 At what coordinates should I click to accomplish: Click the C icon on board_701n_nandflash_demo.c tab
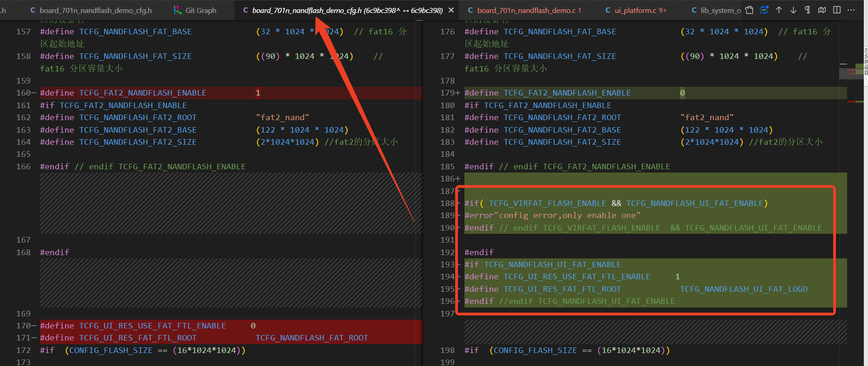click(470, 10)
